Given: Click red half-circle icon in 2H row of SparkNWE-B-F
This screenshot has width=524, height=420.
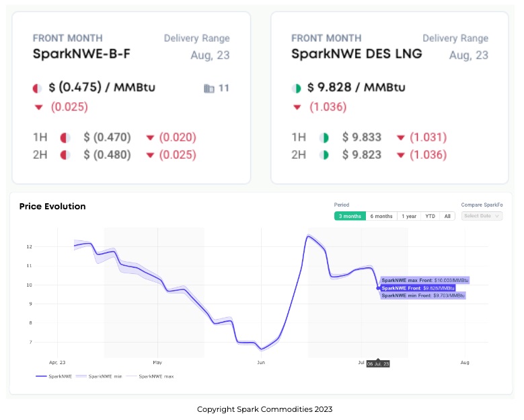Looking at the screenshot, I should 65,155.
